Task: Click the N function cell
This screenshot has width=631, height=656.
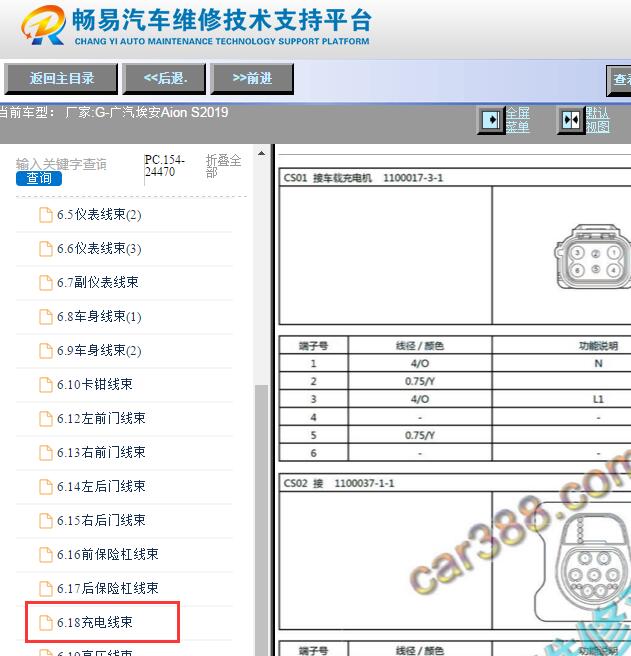Action: [x=598, y=364]
